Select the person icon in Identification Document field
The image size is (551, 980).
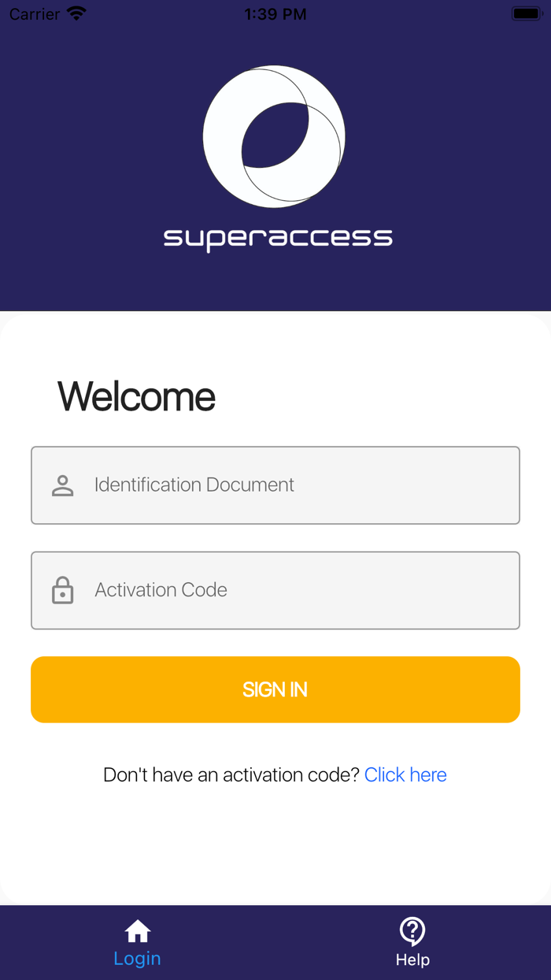(62, 484)
